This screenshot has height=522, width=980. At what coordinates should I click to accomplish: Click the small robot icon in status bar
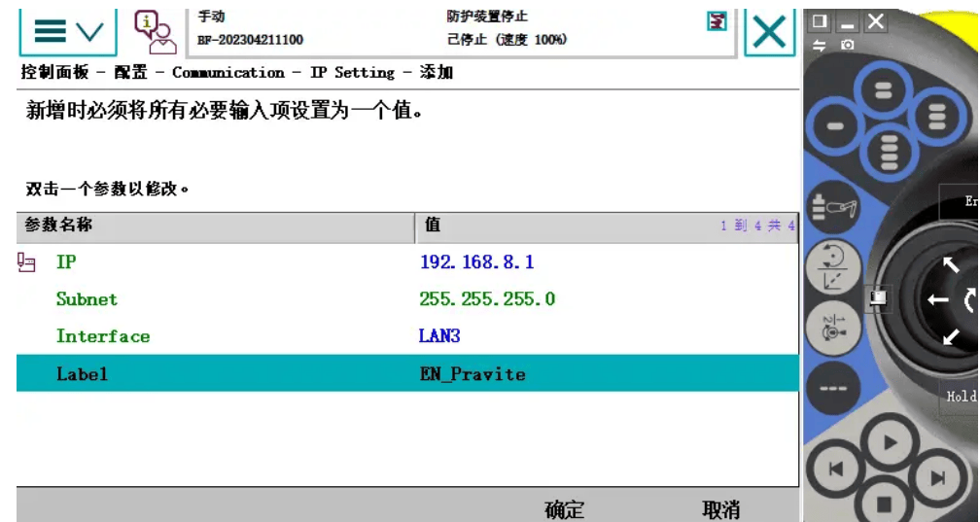(717, 21)
